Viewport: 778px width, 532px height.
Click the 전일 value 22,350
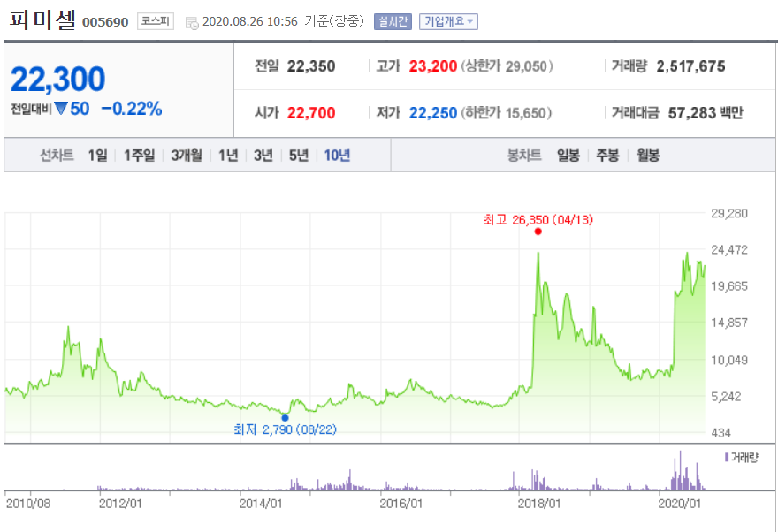coord(311,66)
